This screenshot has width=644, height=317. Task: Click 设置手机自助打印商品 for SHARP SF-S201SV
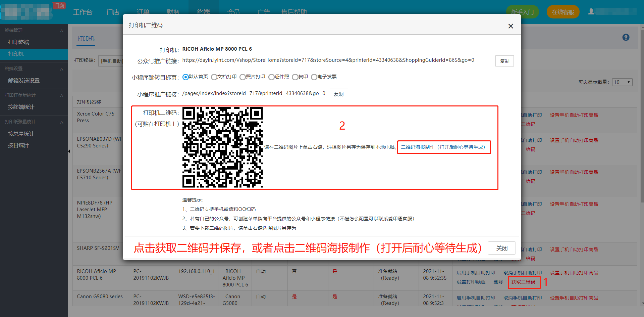(x=574, y=250)
